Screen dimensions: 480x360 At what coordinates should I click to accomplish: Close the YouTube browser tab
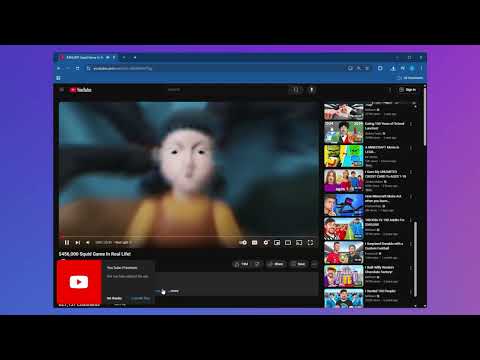[x=114, y=58]
